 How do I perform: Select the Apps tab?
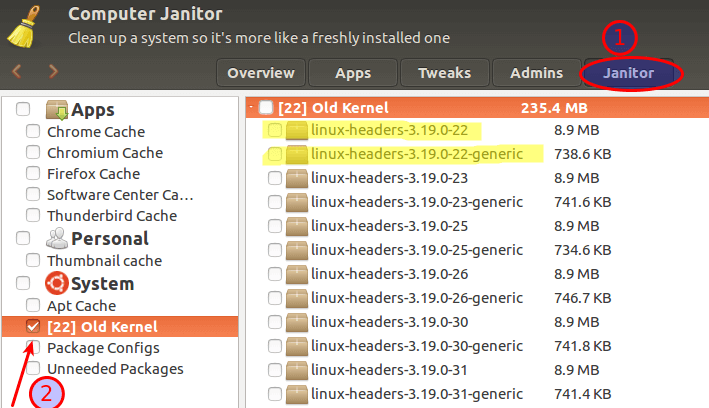coord(353,73)
